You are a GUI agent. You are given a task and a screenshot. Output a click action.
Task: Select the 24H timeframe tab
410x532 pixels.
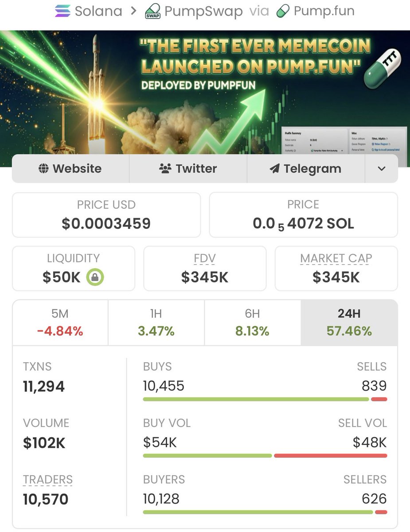(349, 323)
